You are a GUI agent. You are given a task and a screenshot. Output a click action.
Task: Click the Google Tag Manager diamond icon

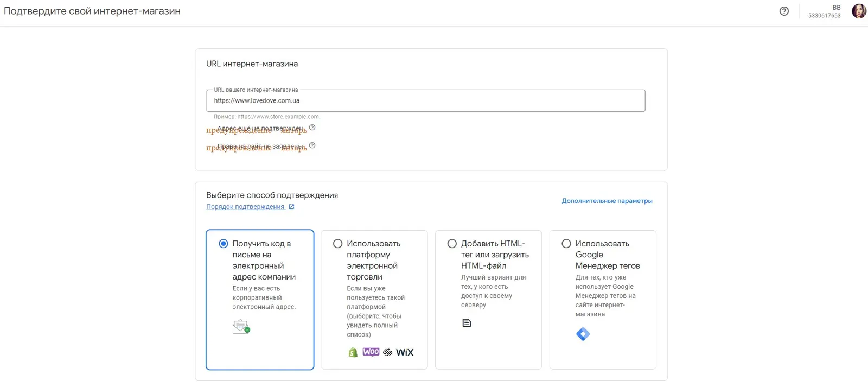pyautogui.click(x=583, y=334)
